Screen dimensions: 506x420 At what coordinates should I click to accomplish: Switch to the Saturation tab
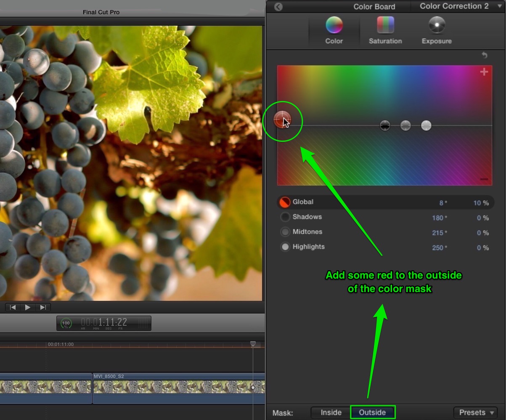point(385,30)
